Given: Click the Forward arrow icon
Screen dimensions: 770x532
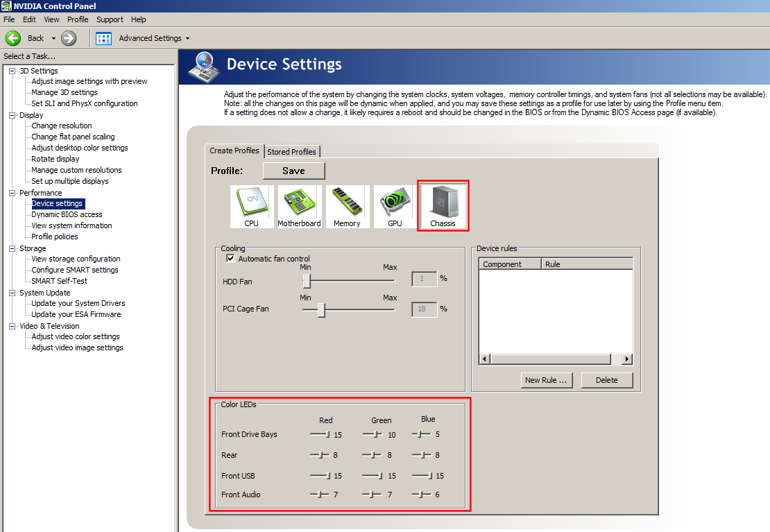Looking at the screenshot, I should click(69, 38).
